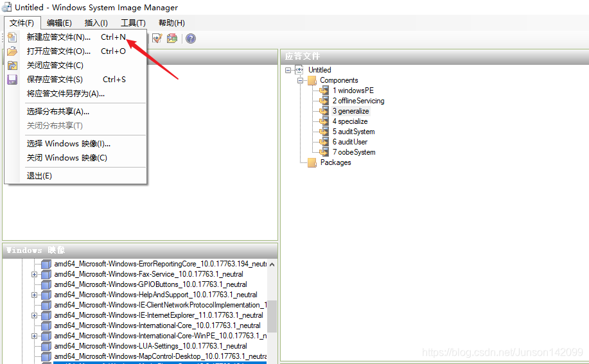589x364 pixels.
Task: Select 退出(E) to exit the application
Action: point(76,176)
